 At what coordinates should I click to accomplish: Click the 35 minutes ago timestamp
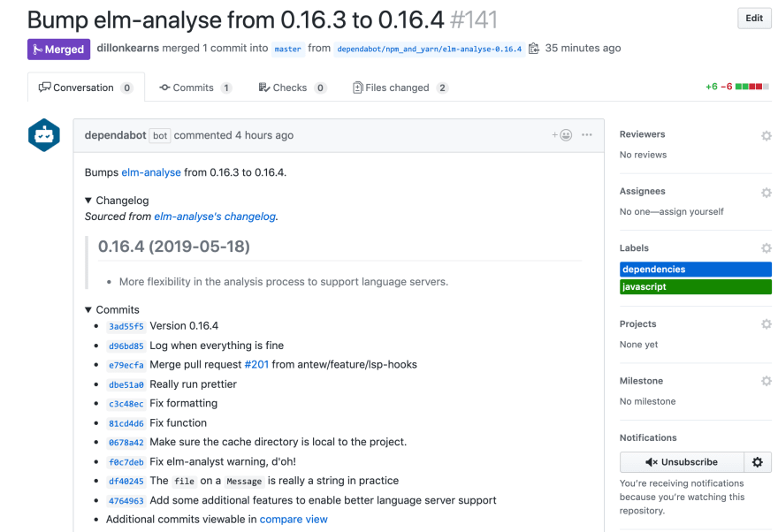pos(583,48)
